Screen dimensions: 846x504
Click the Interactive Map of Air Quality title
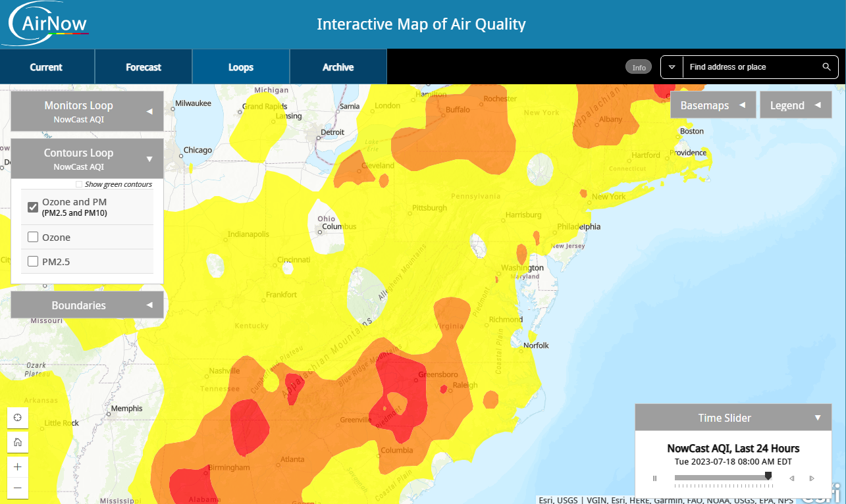[x=421, y=24]
